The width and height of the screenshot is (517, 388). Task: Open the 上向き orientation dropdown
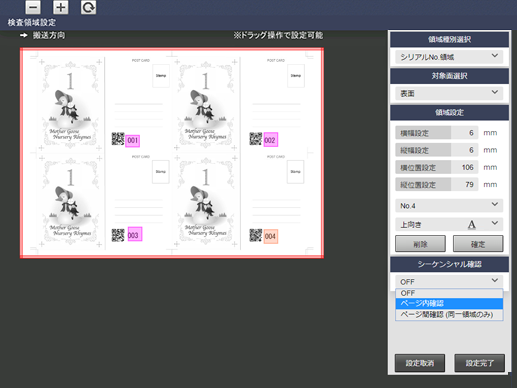click(x=449, y=224)
